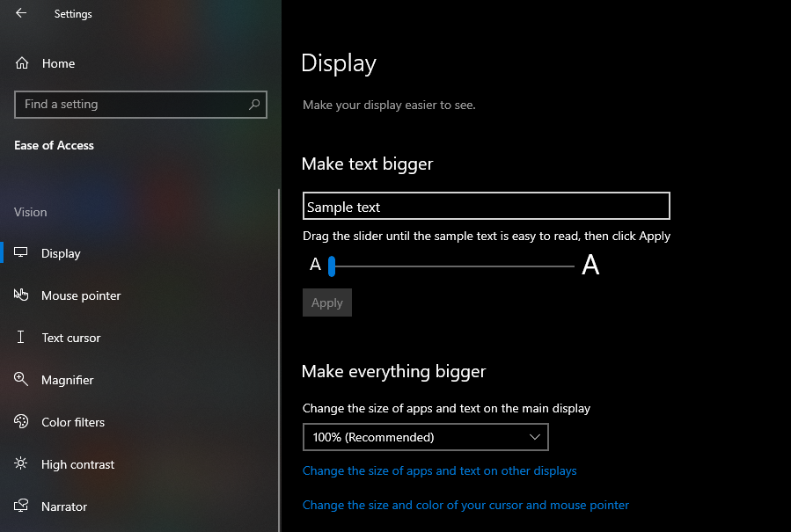
Task: Click the dropdown chevron for app size
Action: pyautogui.click(x=534, y=437)
